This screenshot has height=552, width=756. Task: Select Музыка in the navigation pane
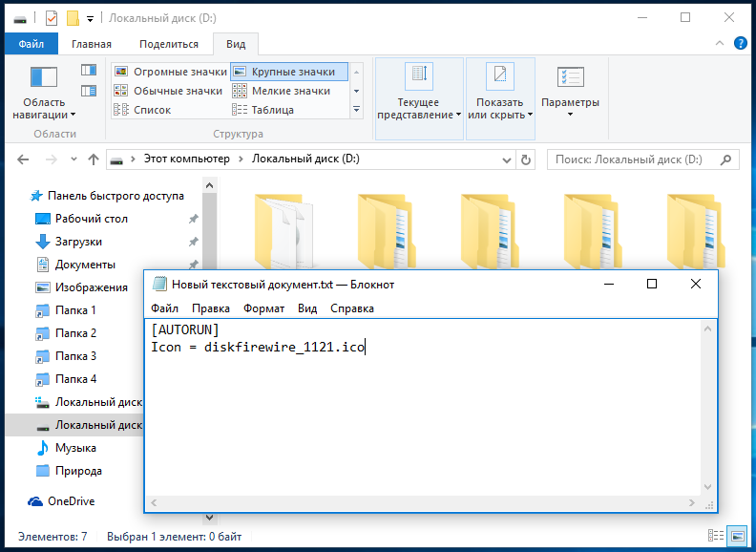click(75, 448)
